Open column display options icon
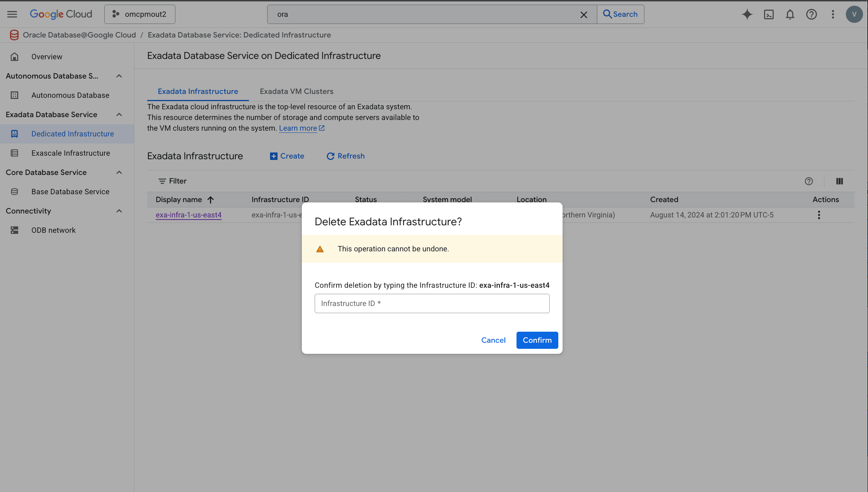This screenshot has width=868, height=492. point(839,181)
